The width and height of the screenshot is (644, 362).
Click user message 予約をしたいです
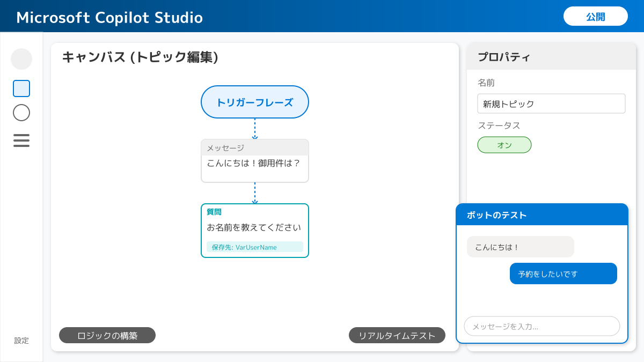563,274
